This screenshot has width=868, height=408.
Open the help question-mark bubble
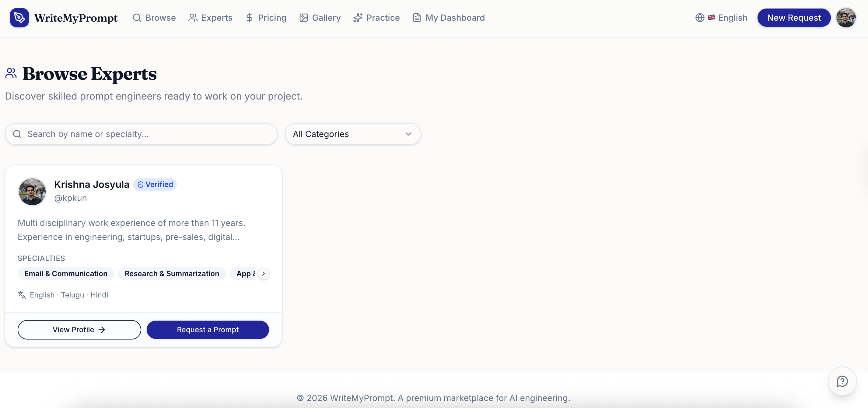coord(842,382)
